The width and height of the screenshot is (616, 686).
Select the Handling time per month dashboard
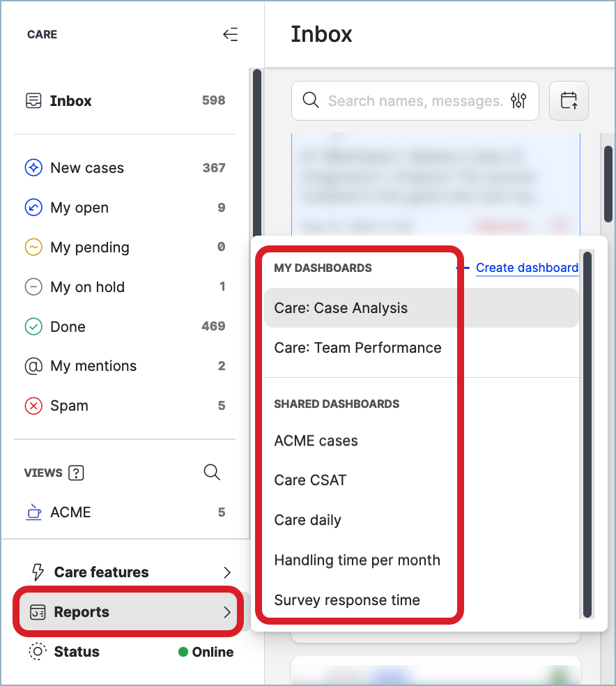coord(357,560)
